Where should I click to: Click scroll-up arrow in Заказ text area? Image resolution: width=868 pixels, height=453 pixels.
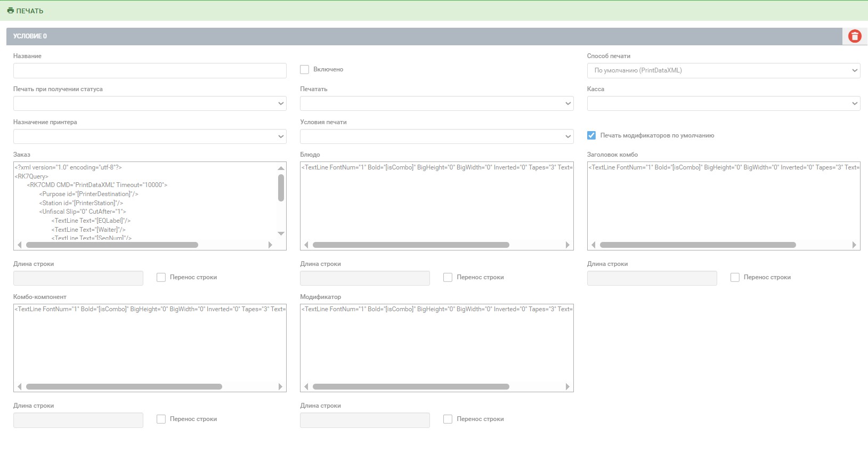coord(281,168)
